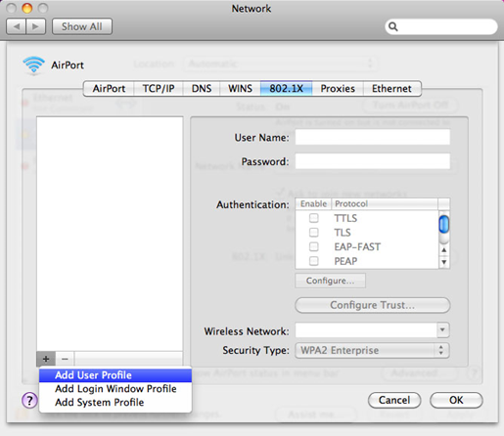The height and width of the screenshot is (436, 504).
Task: Switch to the DNS tab
Action: tap(202, 89)
